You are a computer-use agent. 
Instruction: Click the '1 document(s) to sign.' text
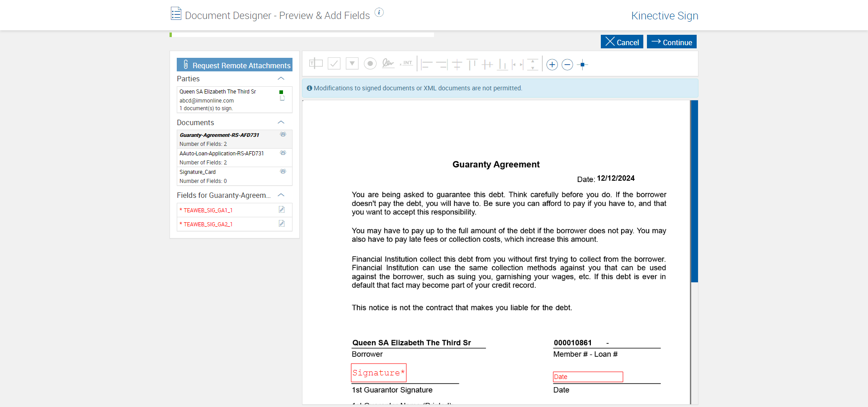(206, 108)
